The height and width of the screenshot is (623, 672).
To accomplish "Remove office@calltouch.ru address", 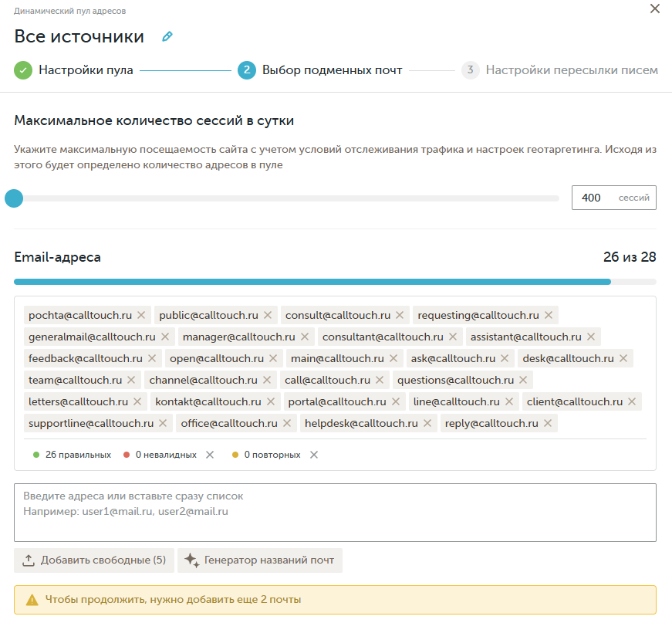I will 287,423.
